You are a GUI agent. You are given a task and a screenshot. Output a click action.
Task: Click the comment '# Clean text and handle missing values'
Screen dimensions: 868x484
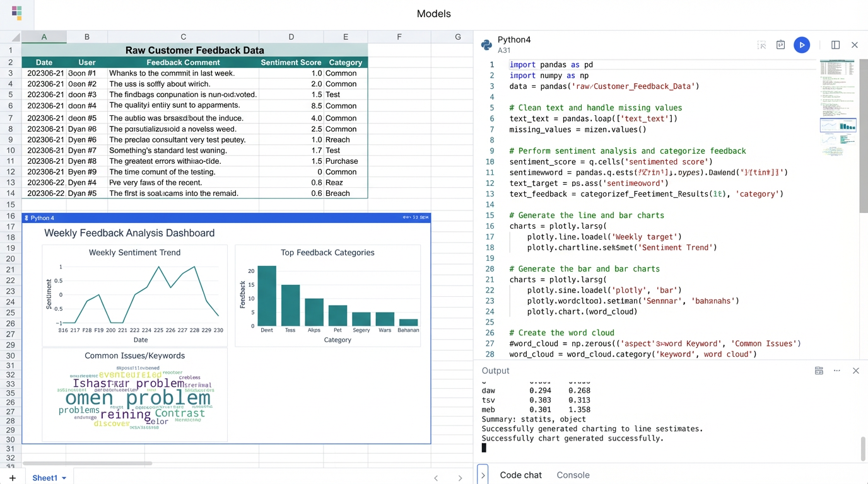[x=595, y=108]
